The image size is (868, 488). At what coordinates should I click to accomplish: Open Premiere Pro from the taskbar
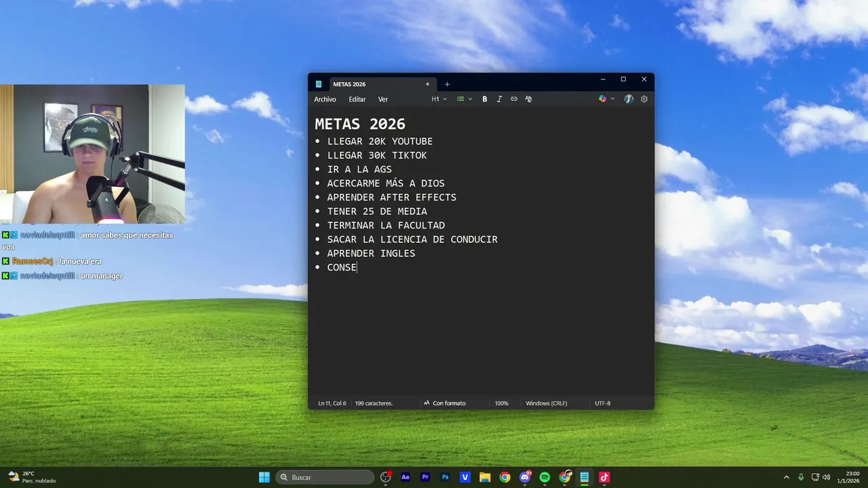(425, 477)
